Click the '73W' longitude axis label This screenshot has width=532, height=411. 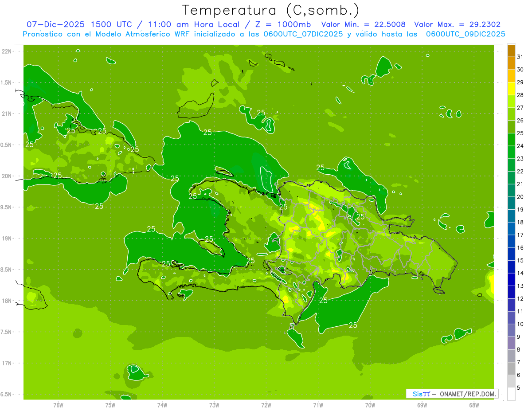pos(214,405)
